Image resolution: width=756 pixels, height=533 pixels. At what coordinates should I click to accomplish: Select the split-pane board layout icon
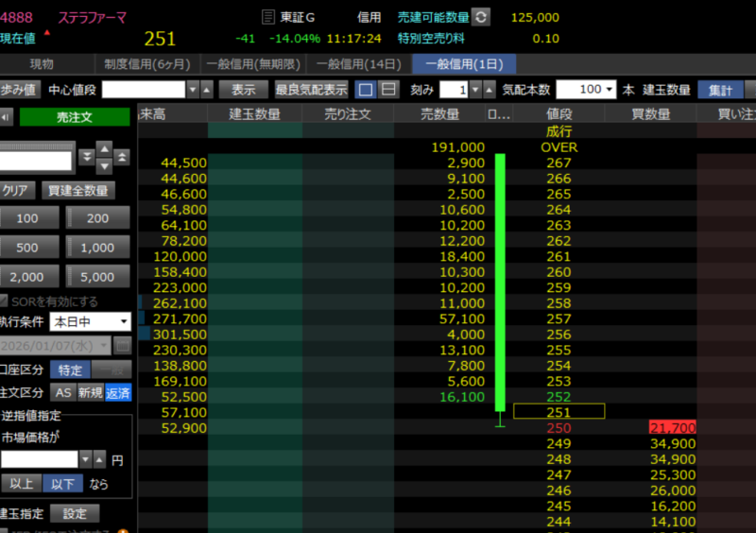(388, 90)
